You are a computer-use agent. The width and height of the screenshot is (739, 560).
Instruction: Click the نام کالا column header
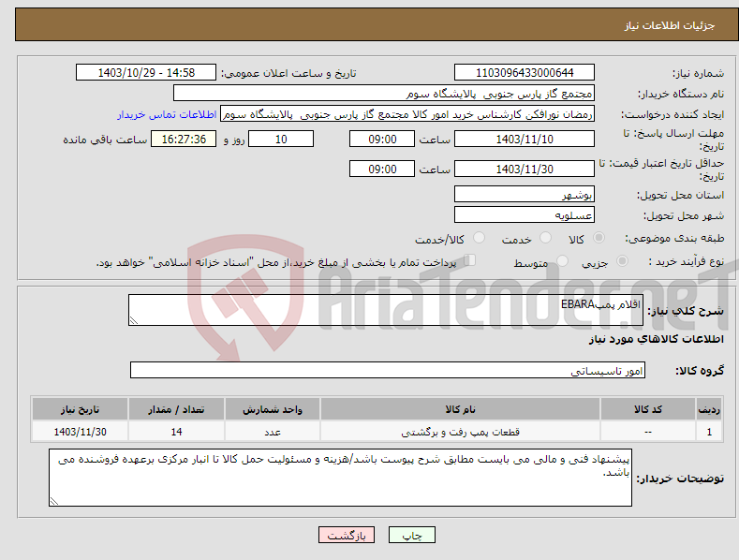click(x=460, y=409)
